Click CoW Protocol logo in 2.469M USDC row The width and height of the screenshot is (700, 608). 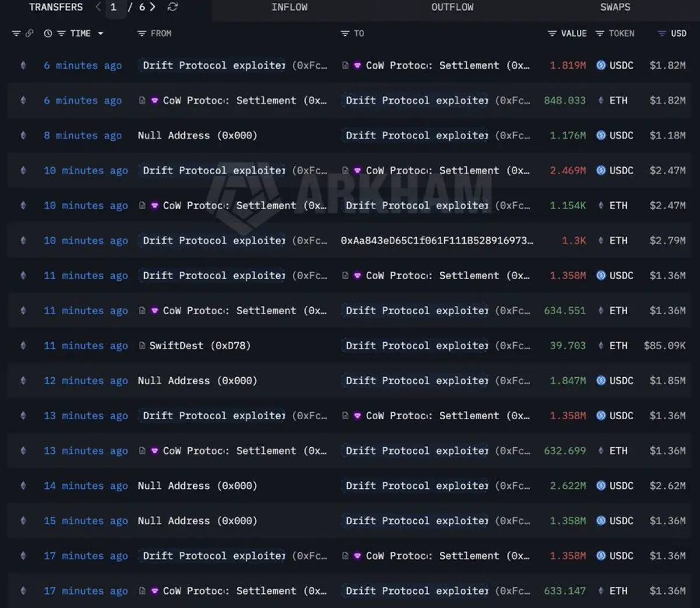[x=358, y=170]
